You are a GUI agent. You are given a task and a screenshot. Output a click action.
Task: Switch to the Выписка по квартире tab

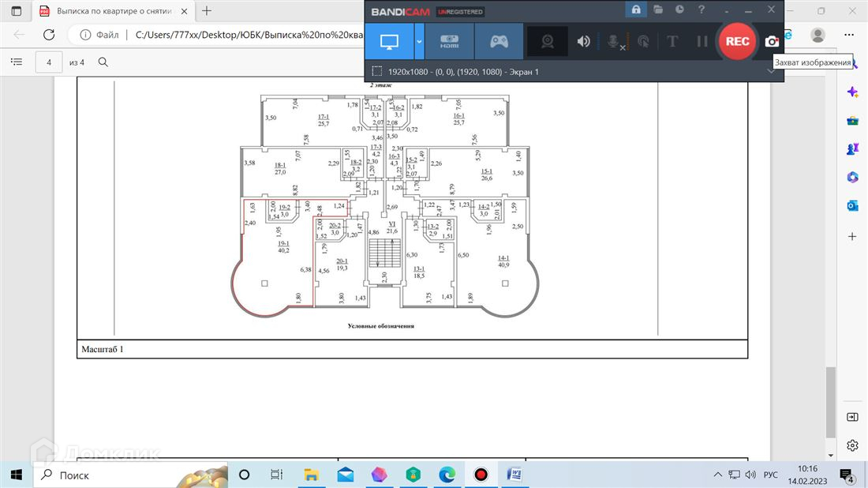114,11
